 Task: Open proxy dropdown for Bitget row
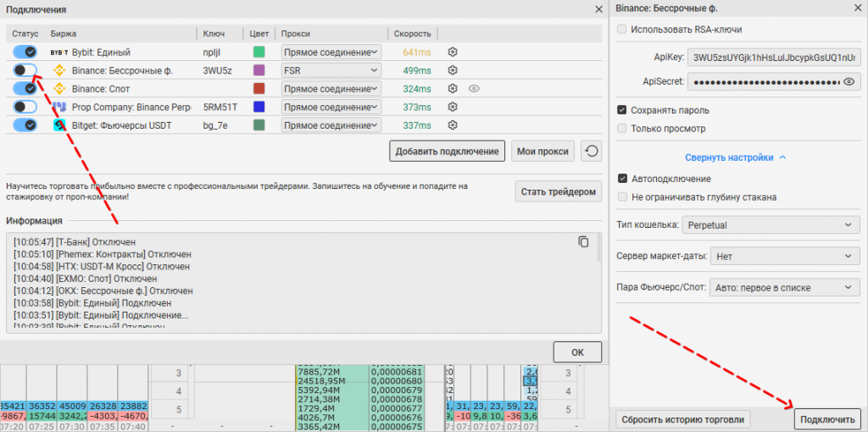(331, 125)
